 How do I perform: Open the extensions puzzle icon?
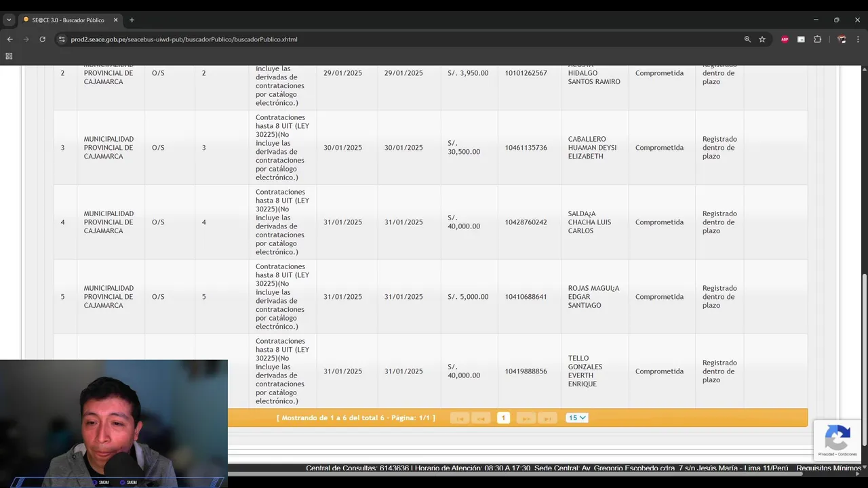tap(817, 39)
